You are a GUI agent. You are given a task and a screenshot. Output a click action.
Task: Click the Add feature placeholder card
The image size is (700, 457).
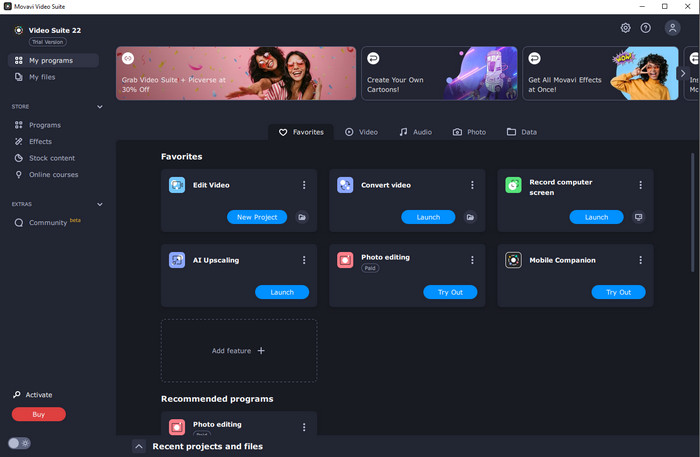coord(239,350)
